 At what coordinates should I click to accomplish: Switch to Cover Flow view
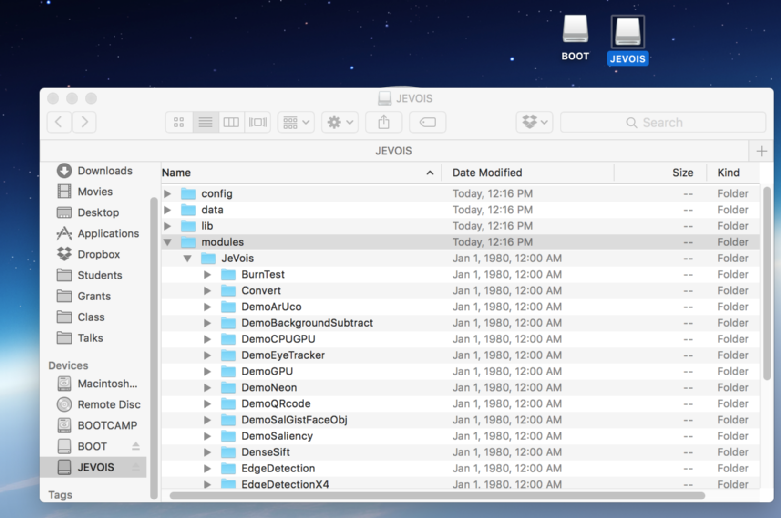pyautogui.click(x=258, y=122)
